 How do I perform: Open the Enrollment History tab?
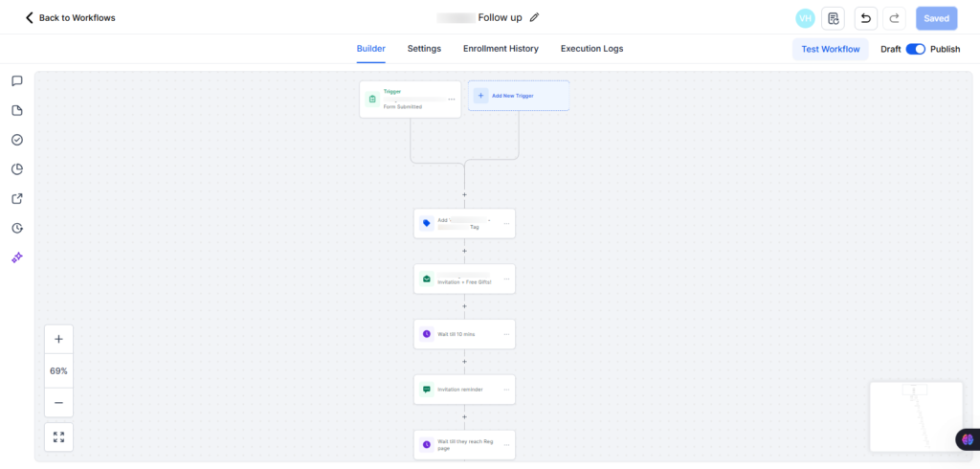click(x=501, y=49)
